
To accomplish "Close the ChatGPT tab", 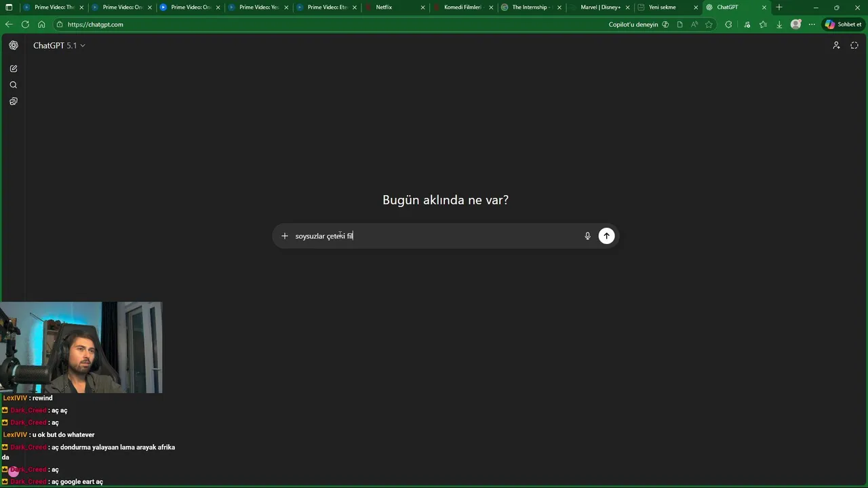I will (x=764, y=7).
